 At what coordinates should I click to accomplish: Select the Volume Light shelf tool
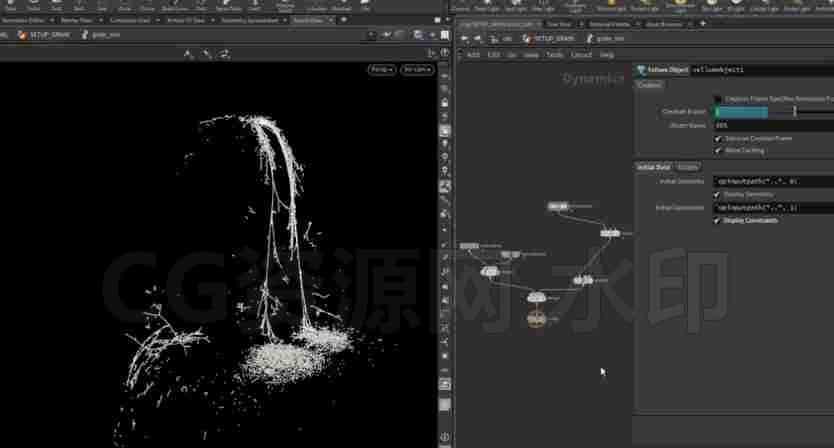coord(611,6)
